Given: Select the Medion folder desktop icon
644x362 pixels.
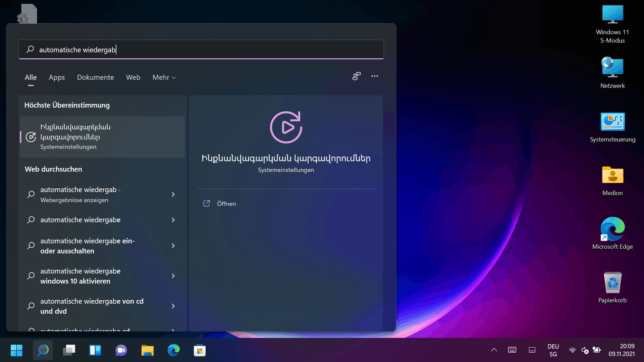Looking at the screenshot, I should point(612,181).
